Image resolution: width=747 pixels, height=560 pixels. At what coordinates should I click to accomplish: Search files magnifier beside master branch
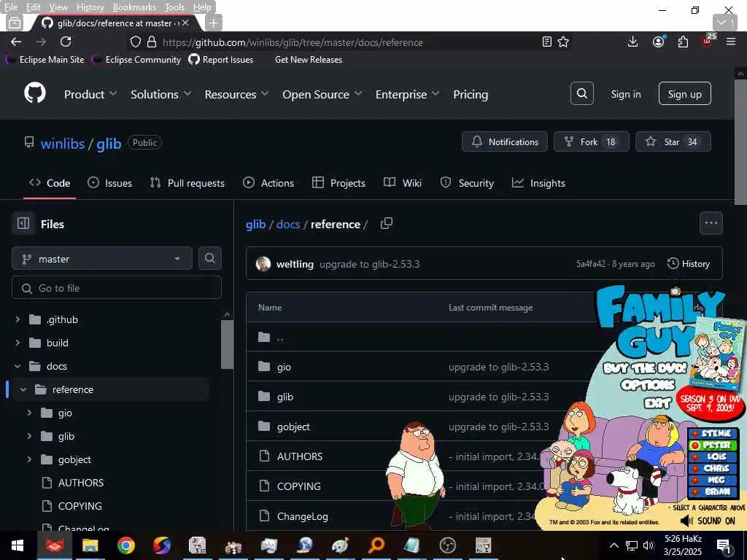pyautogui.click(x=209, y=258)
